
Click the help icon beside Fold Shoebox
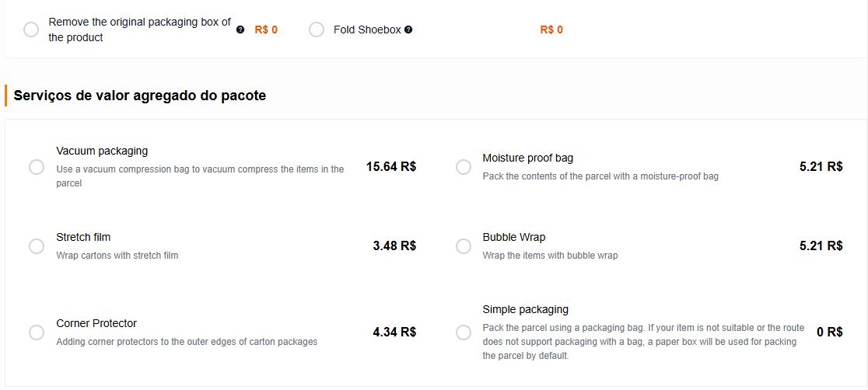pyautogui.click(x=408, y=30)
